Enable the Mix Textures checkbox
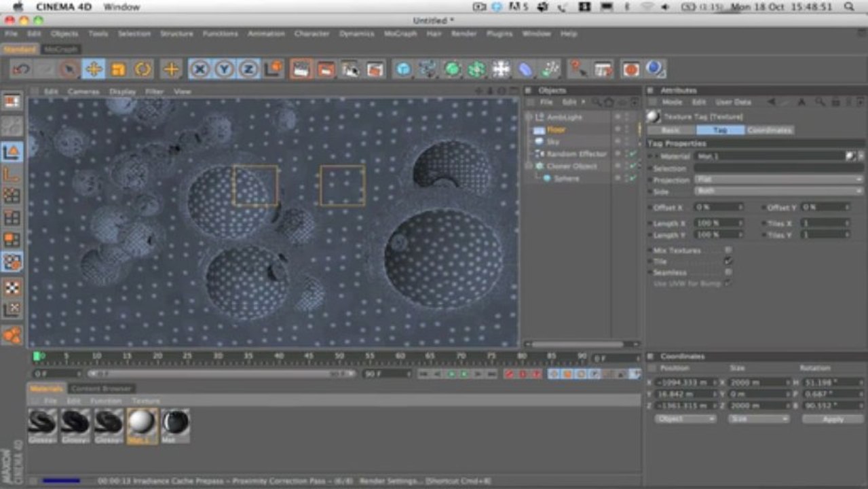This screenshot has height=489, width=868. coord(728,250)
